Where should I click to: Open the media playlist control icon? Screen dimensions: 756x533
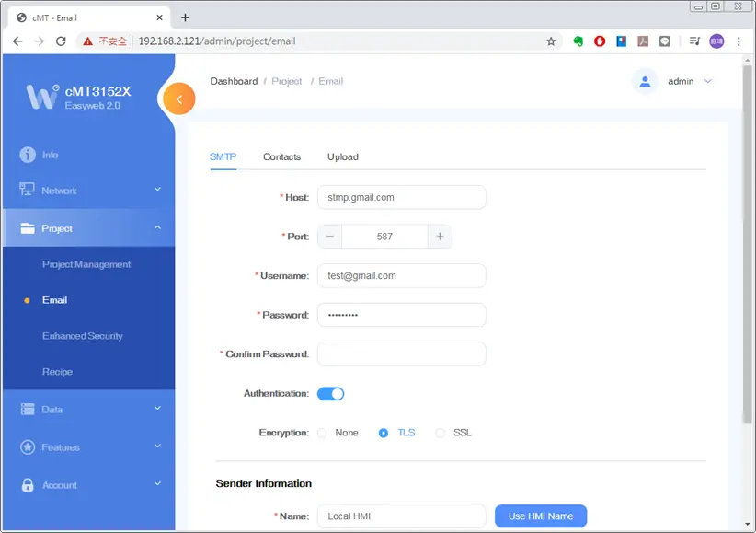click(x=694, y=41)
